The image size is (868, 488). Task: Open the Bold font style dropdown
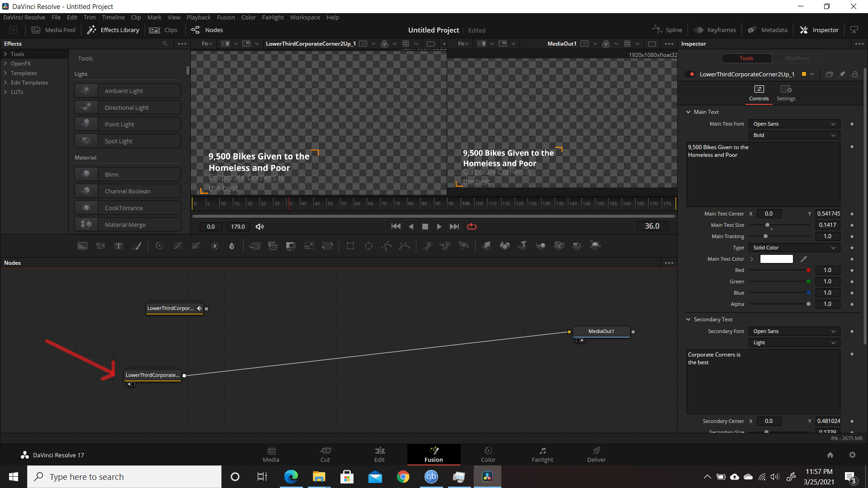[x=794, y=135]
